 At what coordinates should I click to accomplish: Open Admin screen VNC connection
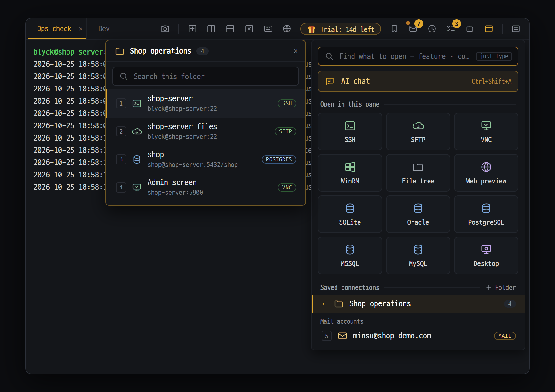click(x=206, y=187)
